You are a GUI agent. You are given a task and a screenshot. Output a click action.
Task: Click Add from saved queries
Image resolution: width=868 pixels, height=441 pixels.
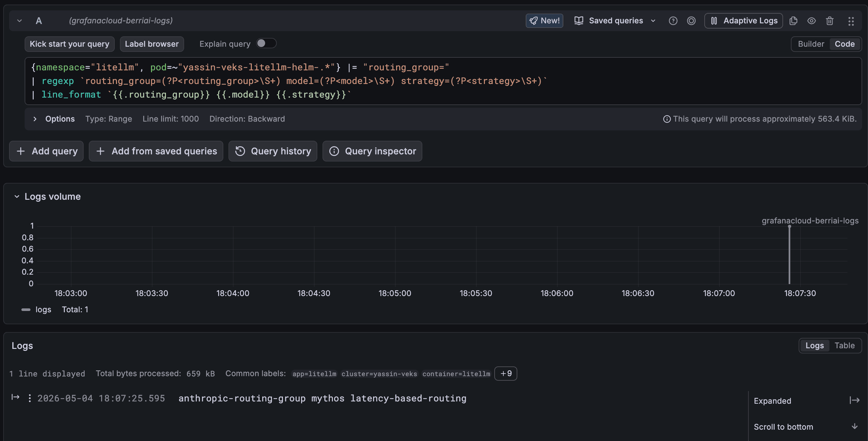click(x=156, y=151)
